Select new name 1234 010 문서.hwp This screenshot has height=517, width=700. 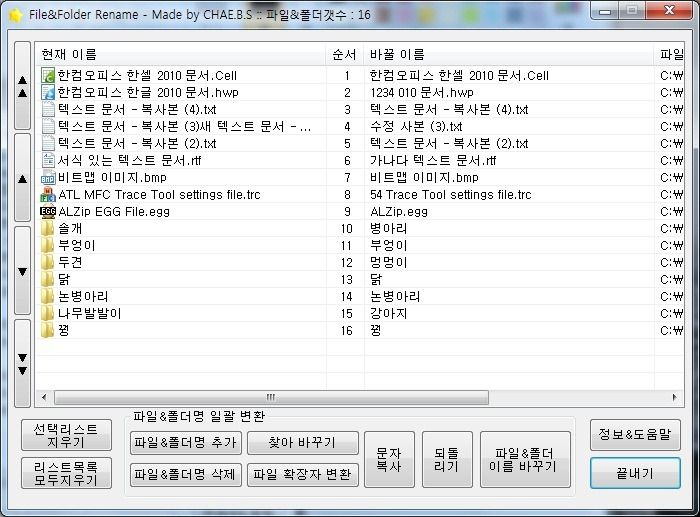pos(422,92)
